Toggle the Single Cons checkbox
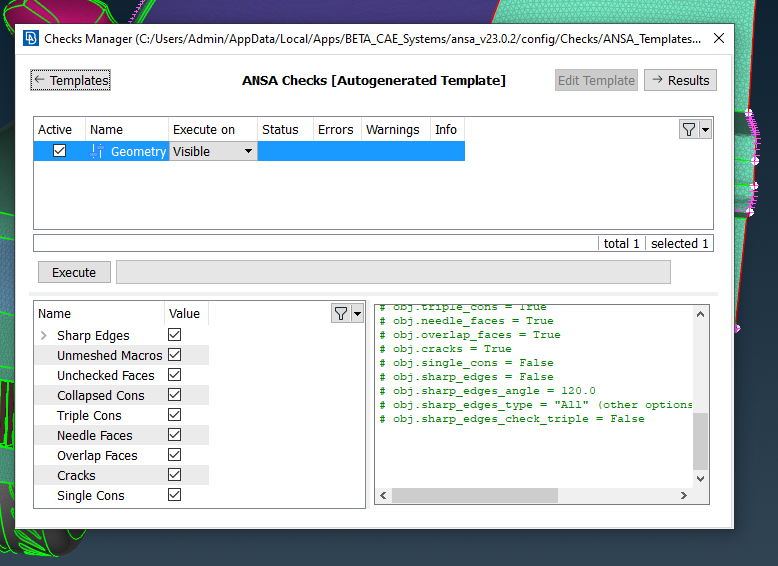This screenshot has width=778, height=566. pyautogui.click(x=174, y=495)
